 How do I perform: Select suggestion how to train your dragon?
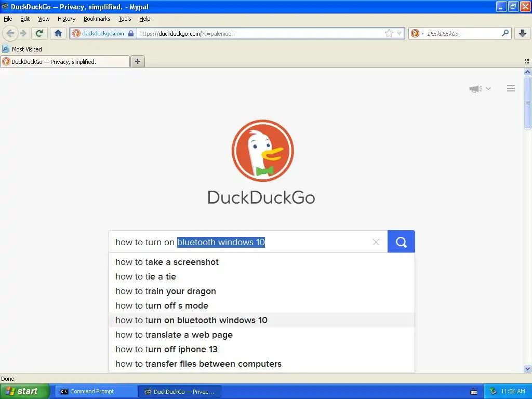tap(262, 291)
